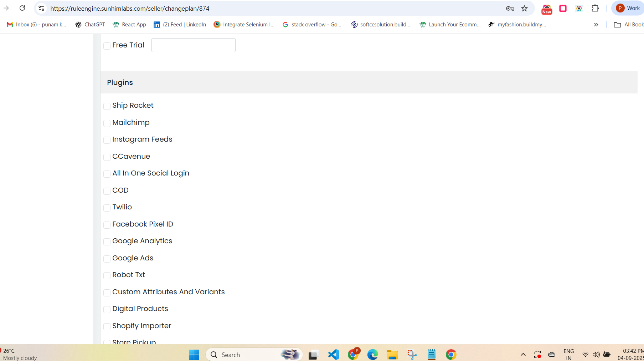Switch the ENG IN input language
Image resolution: width=644 pixels, height=361 pixels.
click(x=569, y=355)
